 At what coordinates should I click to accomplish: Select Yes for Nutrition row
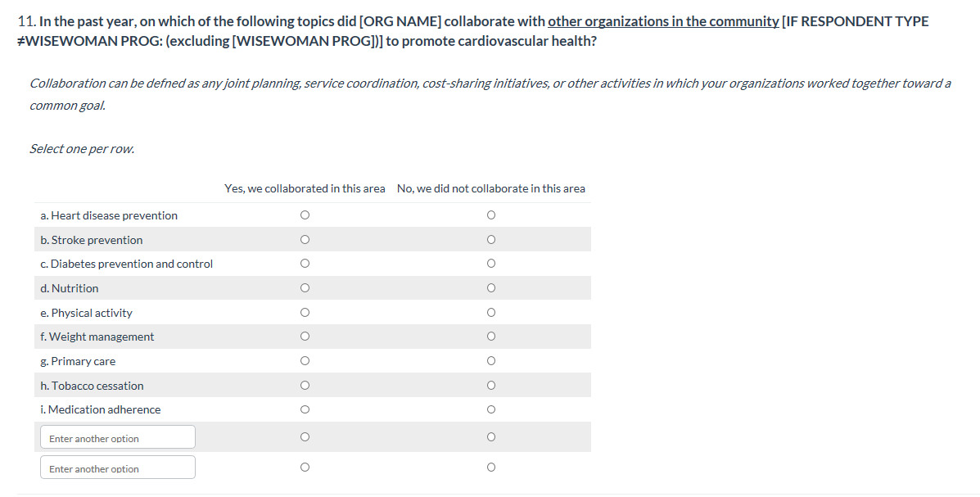[305, 288]
